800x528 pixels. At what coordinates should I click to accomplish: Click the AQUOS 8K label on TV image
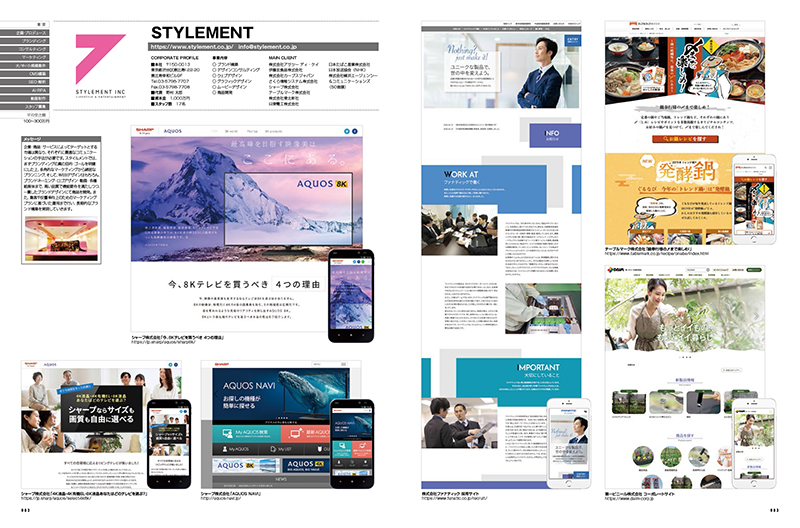pos(322,184)
